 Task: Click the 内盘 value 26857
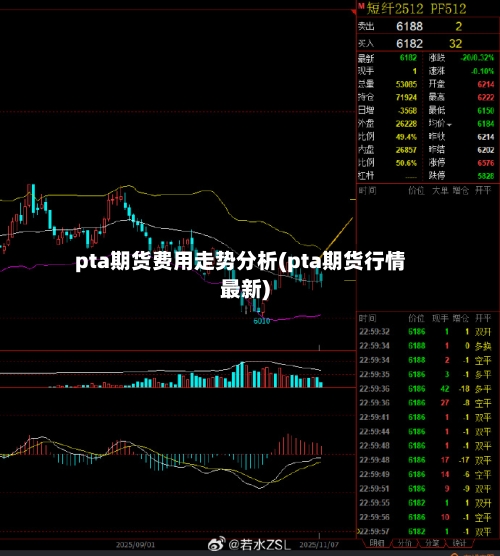(x=406, y=150)
